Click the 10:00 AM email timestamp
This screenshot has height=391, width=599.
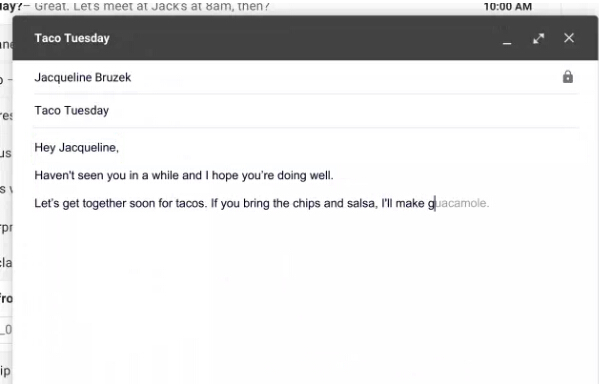(508, 6)
